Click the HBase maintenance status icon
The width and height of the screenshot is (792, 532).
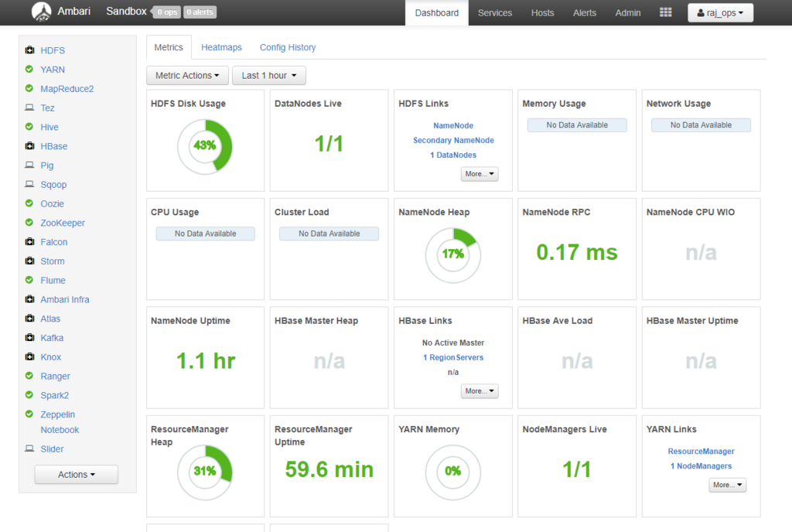[x=30, y=146]
